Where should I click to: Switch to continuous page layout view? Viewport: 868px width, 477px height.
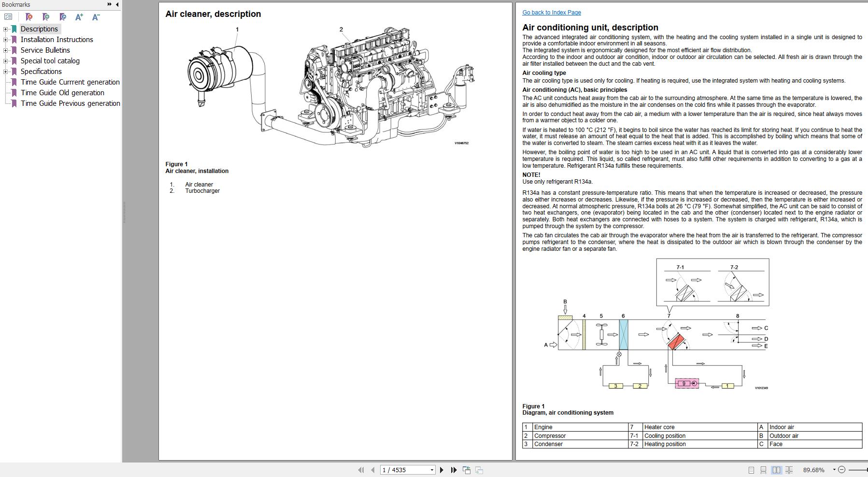[763, 470]
